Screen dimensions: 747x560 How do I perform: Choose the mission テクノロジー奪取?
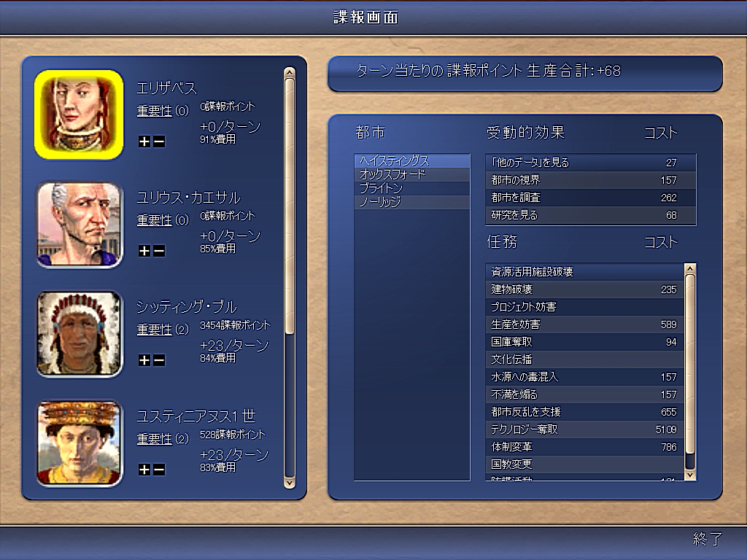coord(585,429)
